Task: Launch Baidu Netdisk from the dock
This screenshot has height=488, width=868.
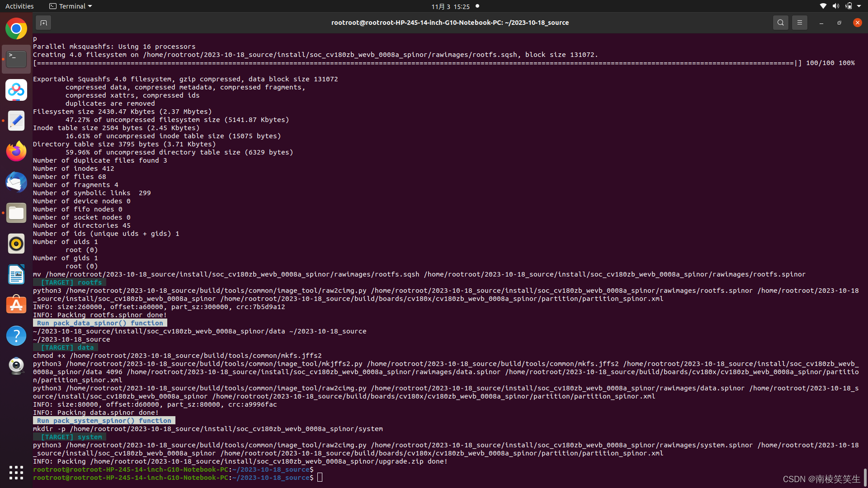Action: pos(16,90)
